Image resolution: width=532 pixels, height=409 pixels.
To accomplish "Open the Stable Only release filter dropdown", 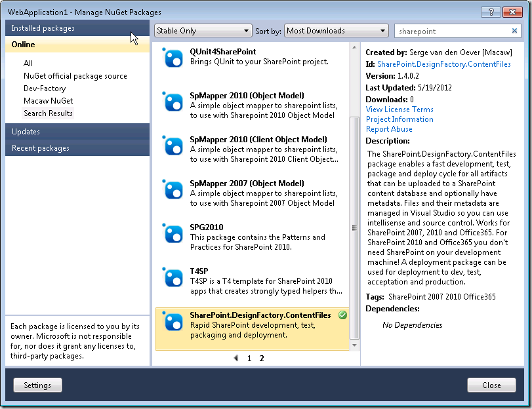I will 203,31.
